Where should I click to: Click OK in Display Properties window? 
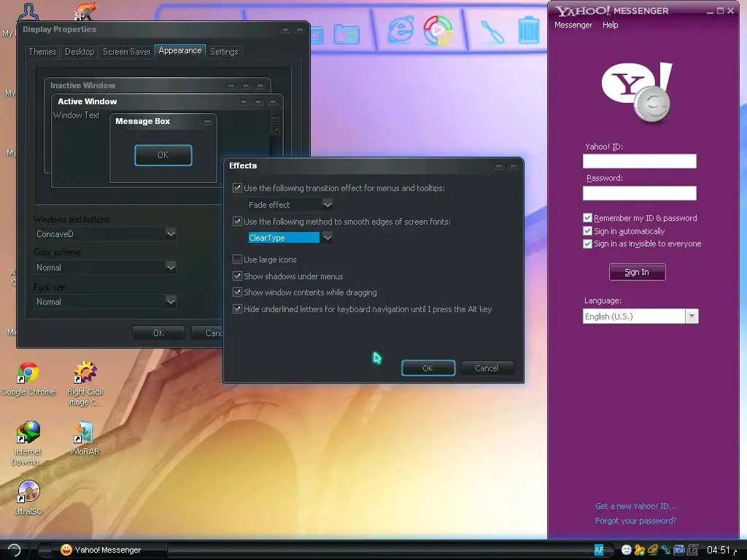pyautogui.click(x=158, y=332)
